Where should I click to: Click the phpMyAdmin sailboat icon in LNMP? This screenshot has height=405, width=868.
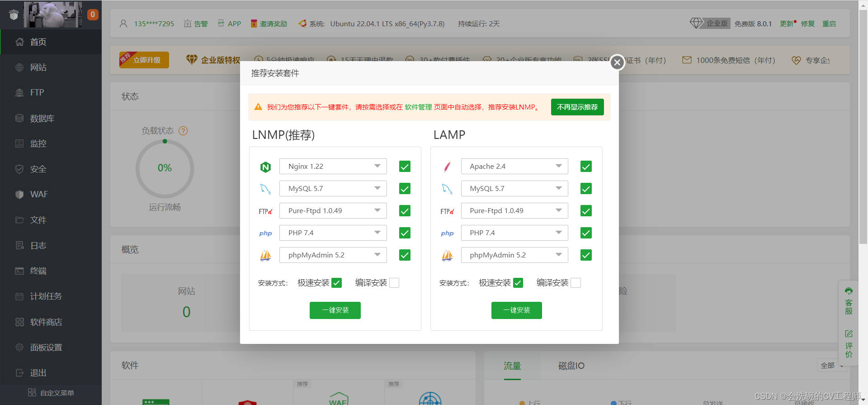266,256
